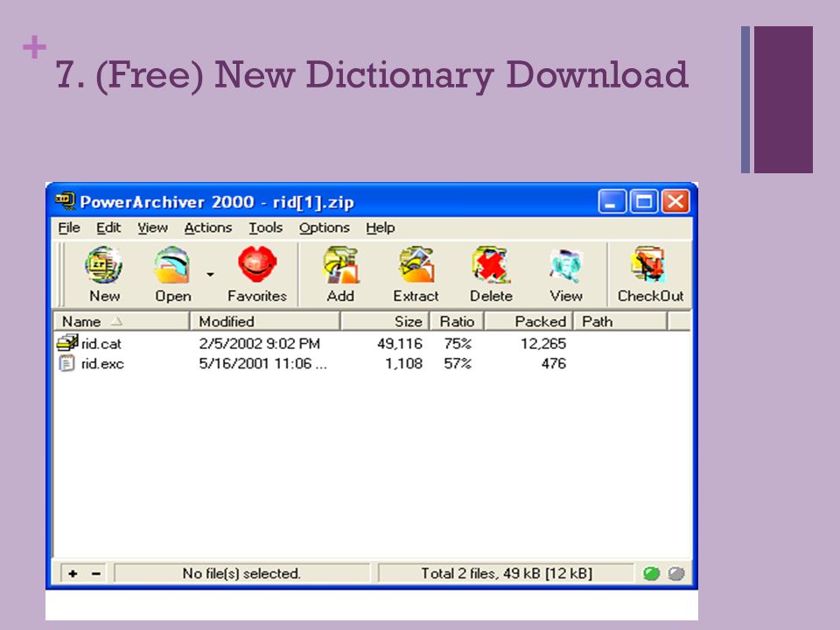View file with the View toolbar icon
The width and height of the screenshot is (840, 630).
point(566,266)
